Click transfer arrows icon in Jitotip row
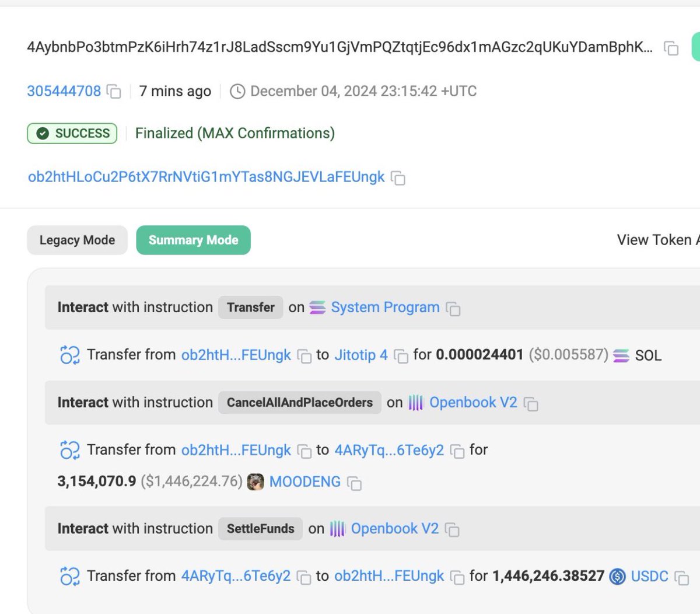This screenshot has width=700, height=614. (x=69, y=355)
